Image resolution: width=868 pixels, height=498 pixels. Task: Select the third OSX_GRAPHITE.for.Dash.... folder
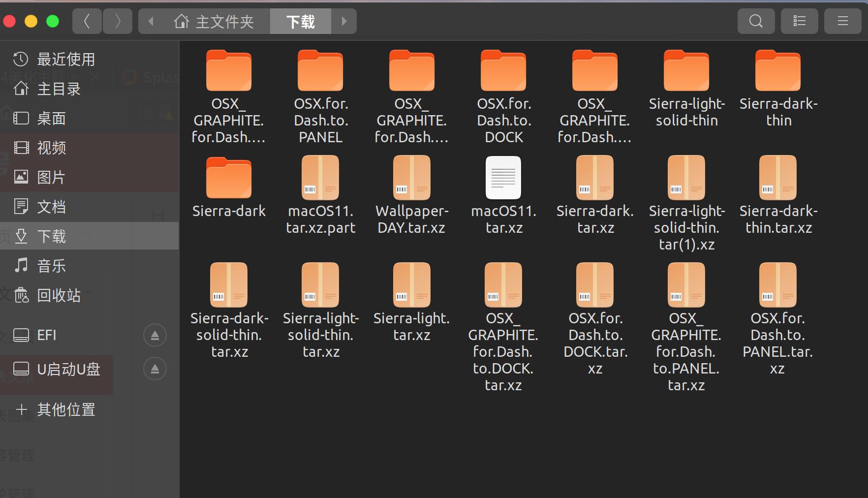coord(595,97)
